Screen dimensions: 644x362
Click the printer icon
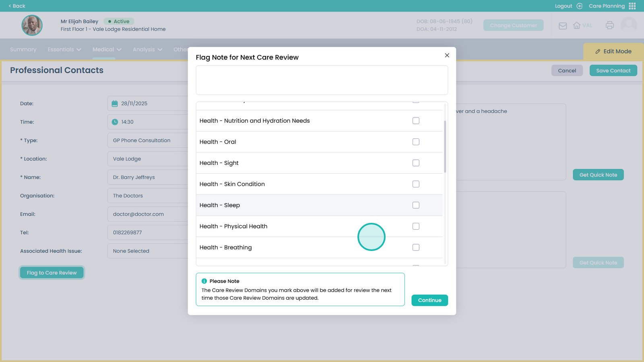tap(609, 25)
